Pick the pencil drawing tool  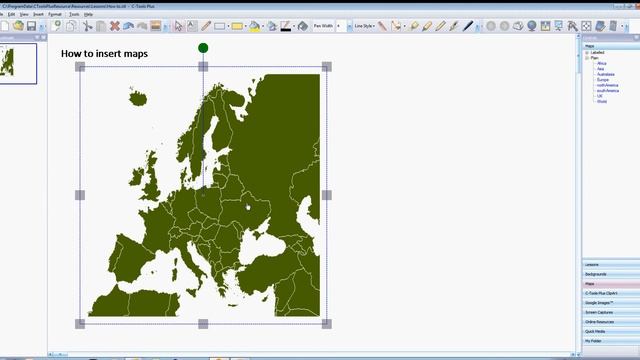(x=206, y=26)
